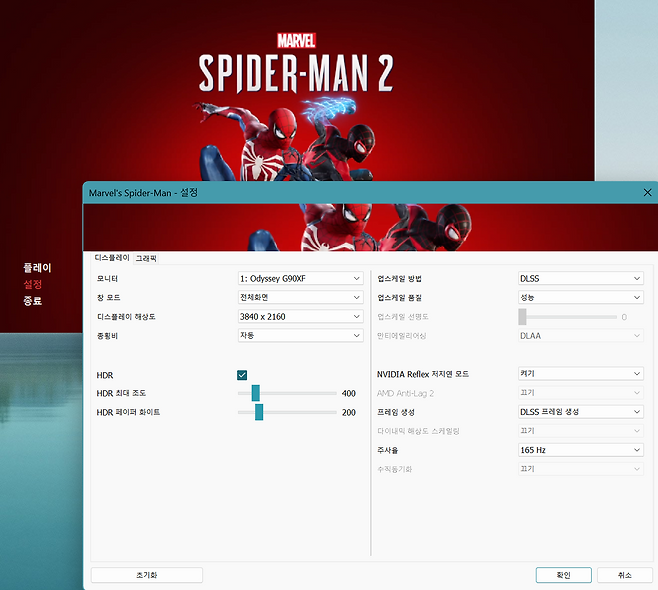This screenshot has height=590, width=658.
Task: Expand the 종횡비 dropdown set to 자동
Action: tap(299, 336)
